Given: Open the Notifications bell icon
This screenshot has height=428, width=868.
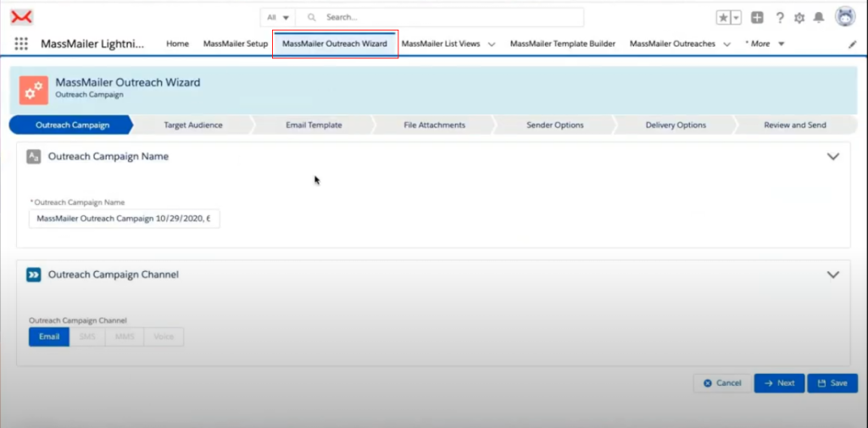Looking at the screenshot, I should click(819, 18).
